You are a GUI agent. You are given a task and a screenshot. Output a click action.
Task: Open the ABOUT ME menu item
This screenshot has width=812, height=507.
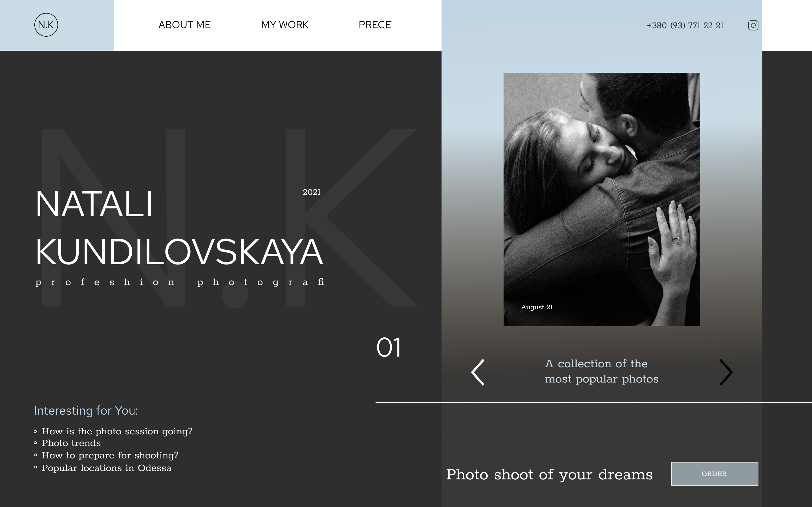[x=185, y=25]
